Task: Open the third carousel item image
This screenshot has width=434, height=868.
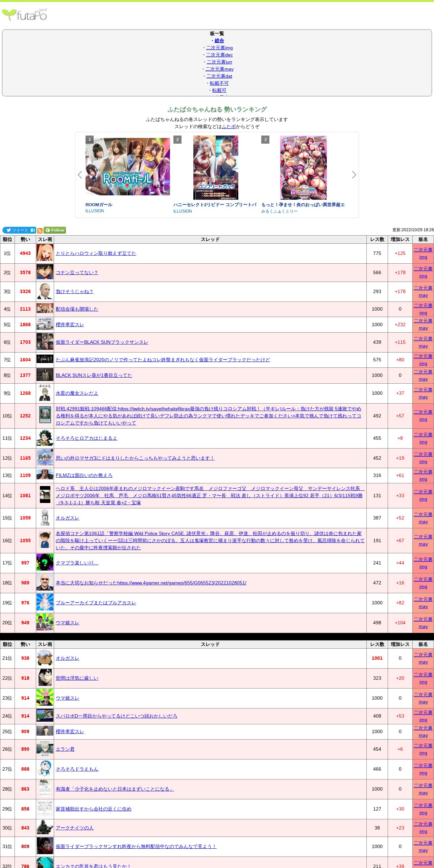Action: 304,168
